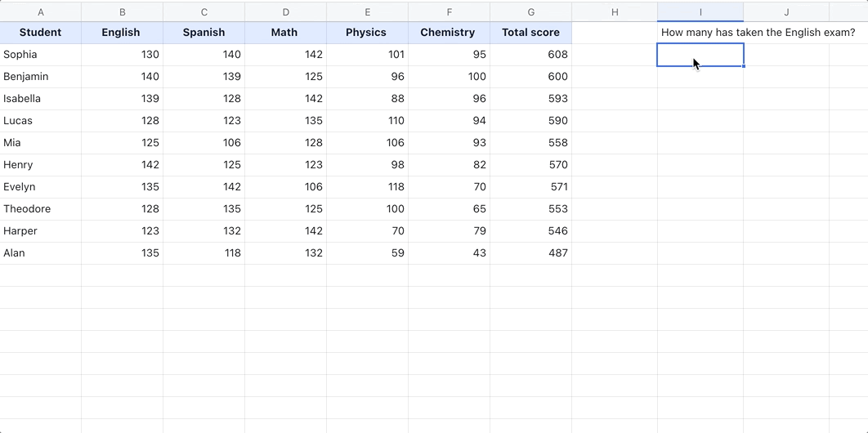
Task: Click the active empty cell in column I
Action: 700,55
